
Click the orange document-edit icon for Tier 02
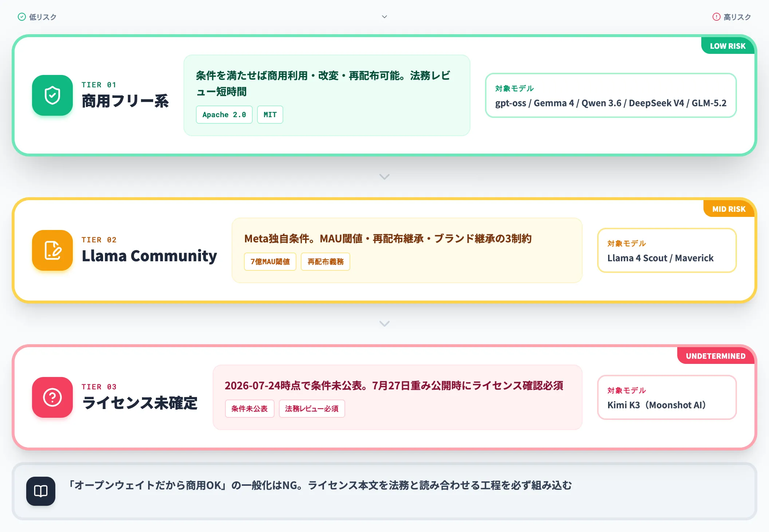(x=52, y=250)
